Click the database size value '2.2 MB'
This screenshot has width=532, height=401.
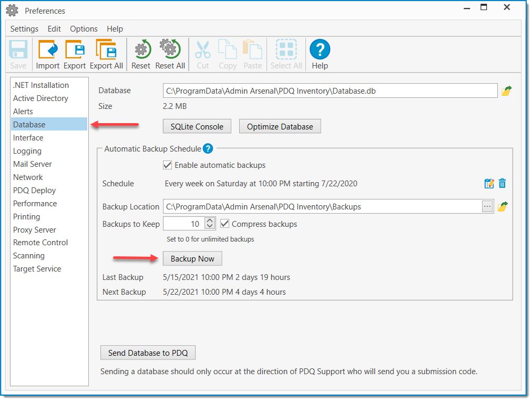(x=175, y=106)
